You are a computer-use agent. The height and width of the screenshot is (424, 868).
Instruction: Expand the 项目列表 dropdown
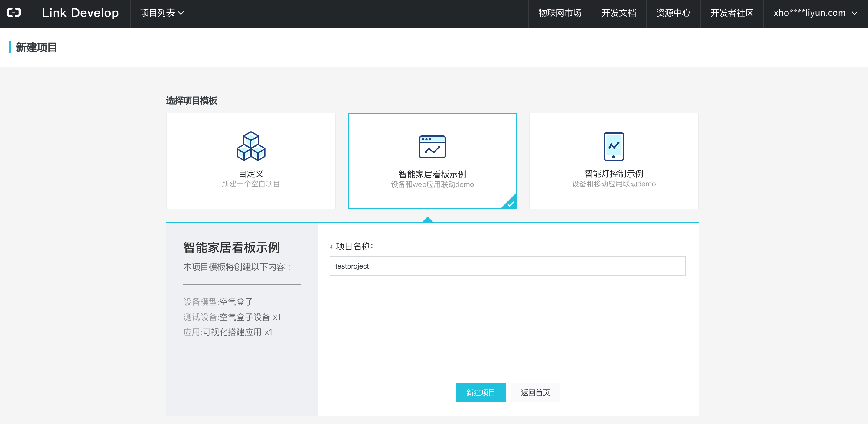162,13
